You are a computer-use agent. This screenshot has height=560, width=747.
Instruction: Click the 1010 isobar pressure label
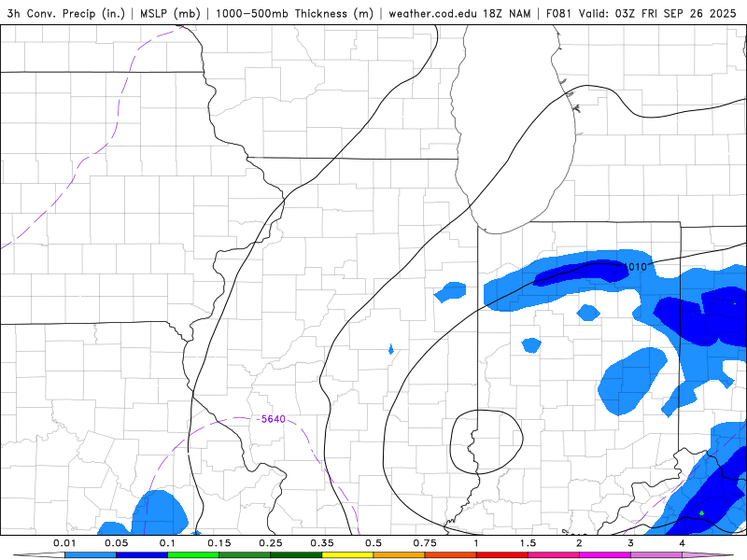pyautogui.click(x=635, y=267)
